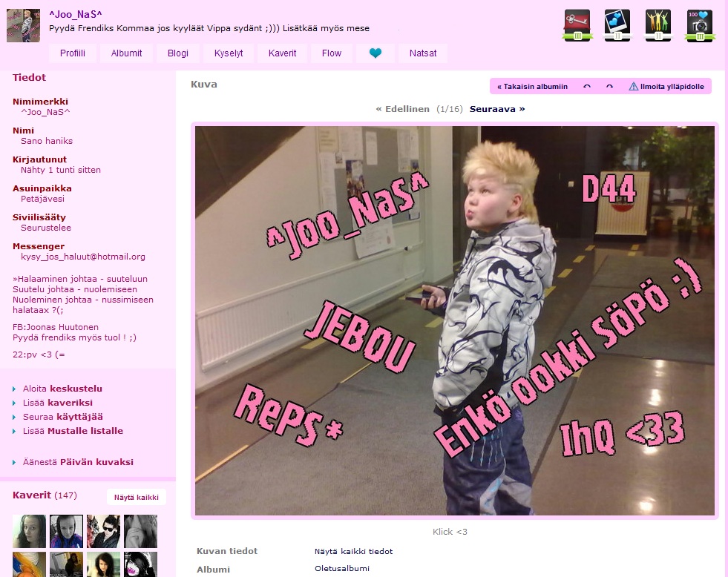Open the last friend thumbnail in second row
Screen dimensions: 728x577
pyautogui.click(x=141, y=564)
